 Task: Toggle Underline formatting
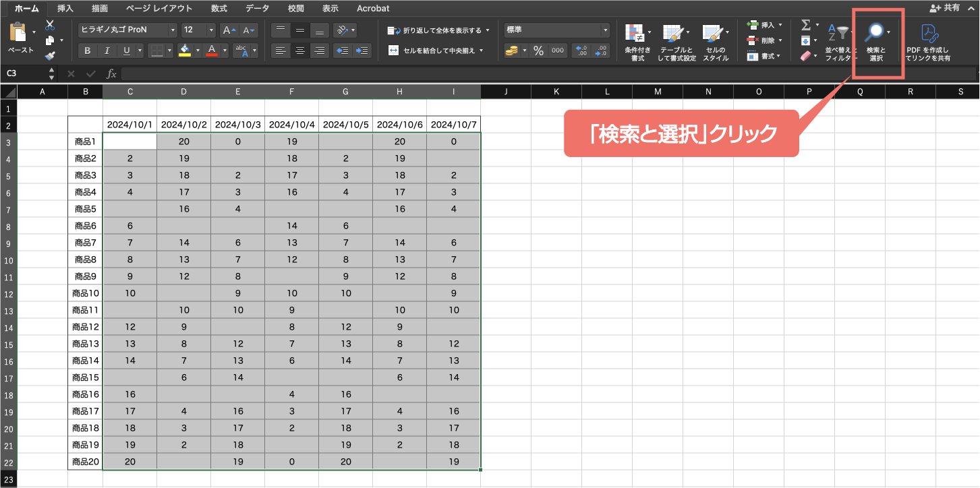127,51
